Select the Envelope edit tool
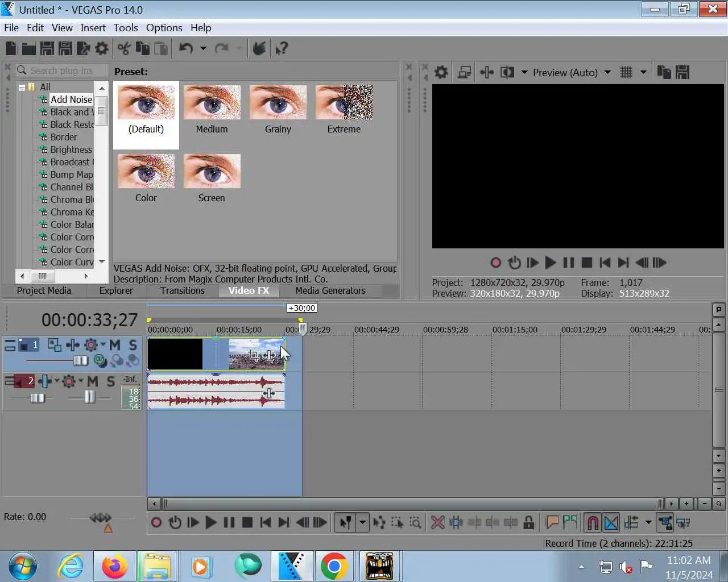The width and height of the screenshot is (728, 582). pyautogui.click(x=379, y=522)
